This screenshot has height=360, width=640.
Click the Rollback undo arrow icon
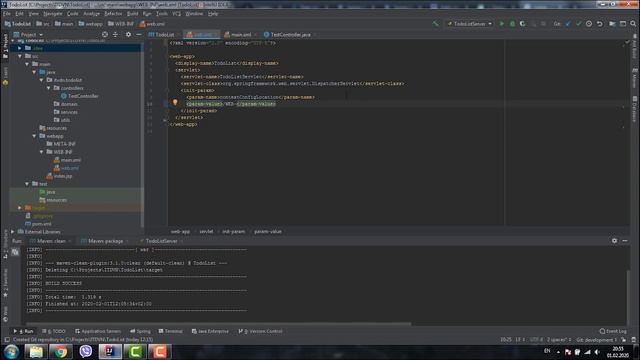click(600, 24)
